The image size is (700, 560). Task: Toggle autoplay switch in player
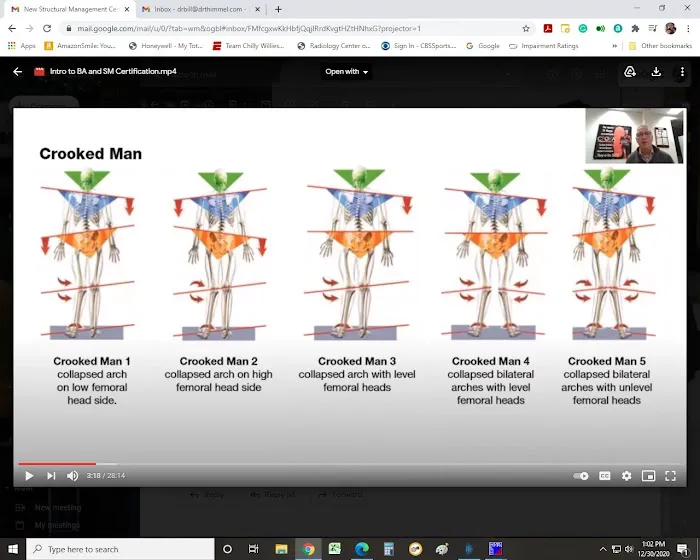[581, 476]
